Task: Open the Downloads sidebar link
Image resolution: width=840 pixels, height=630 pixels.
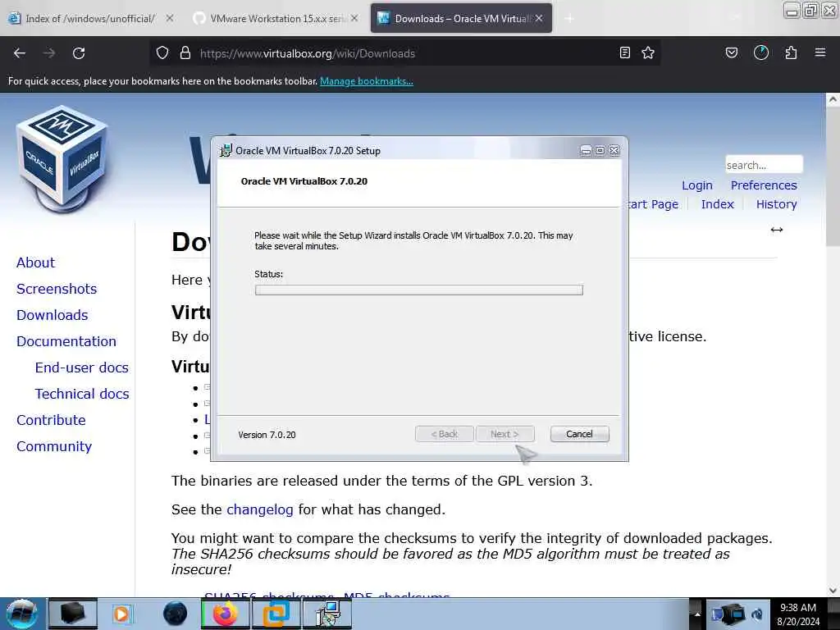Action: coord(52,315)
